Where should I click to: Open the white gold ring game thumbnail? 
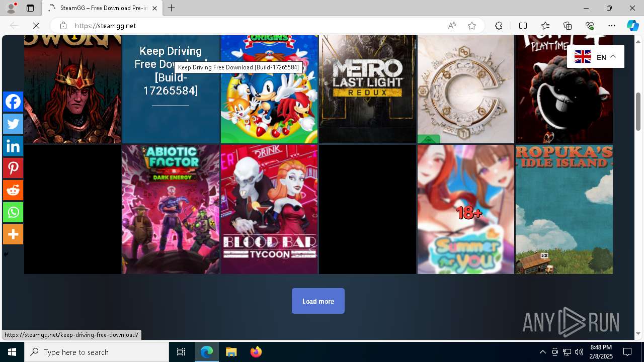click(x=466, y=89)
